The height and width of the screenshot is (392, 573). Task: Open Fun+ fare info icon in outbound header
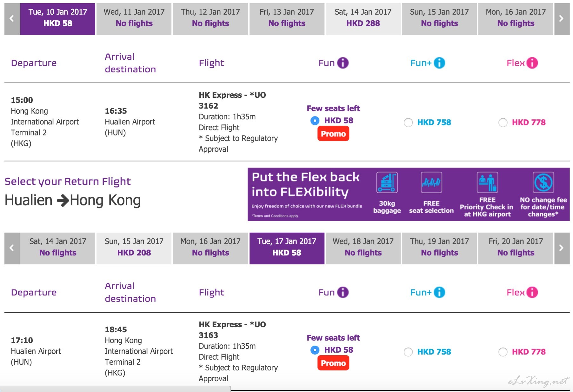[439, 63]
